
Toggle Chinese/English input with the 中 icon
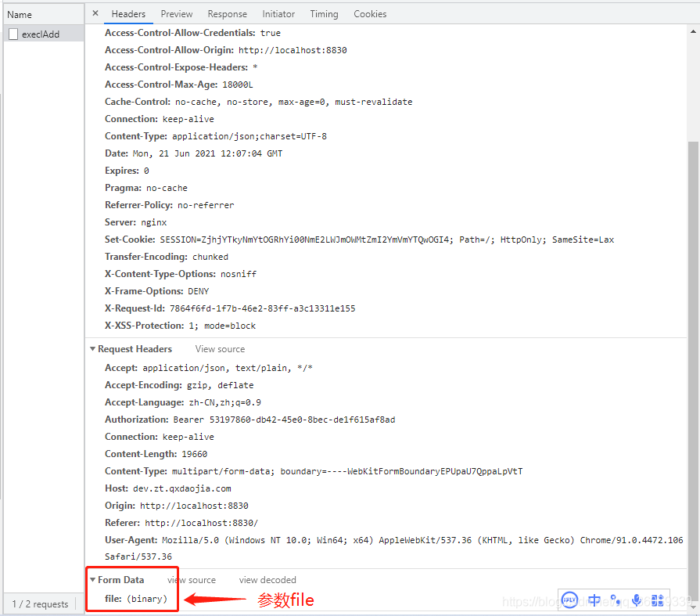[594, 599]
